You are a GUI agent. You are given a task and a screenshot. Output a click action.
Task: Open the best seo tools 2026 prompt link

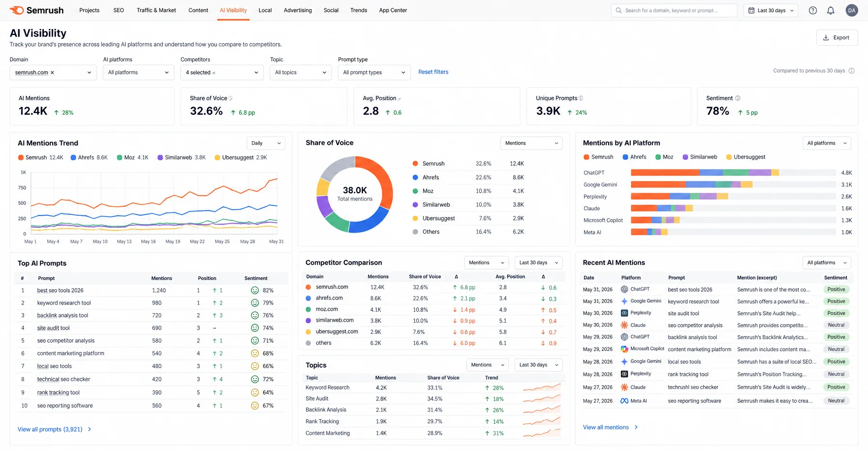point(60,291)
